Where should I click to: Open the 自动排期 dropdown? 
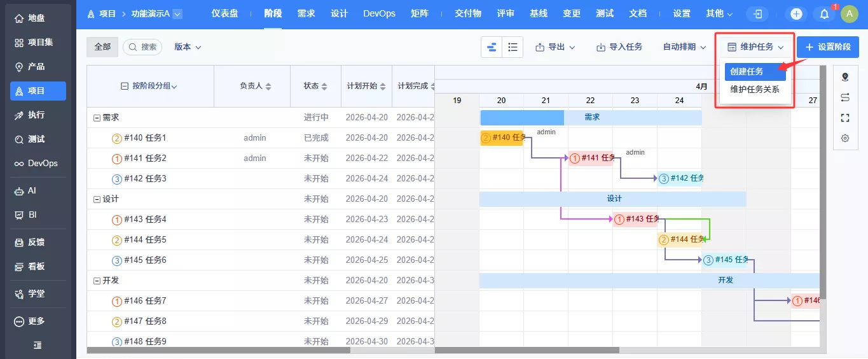point(685,47)
